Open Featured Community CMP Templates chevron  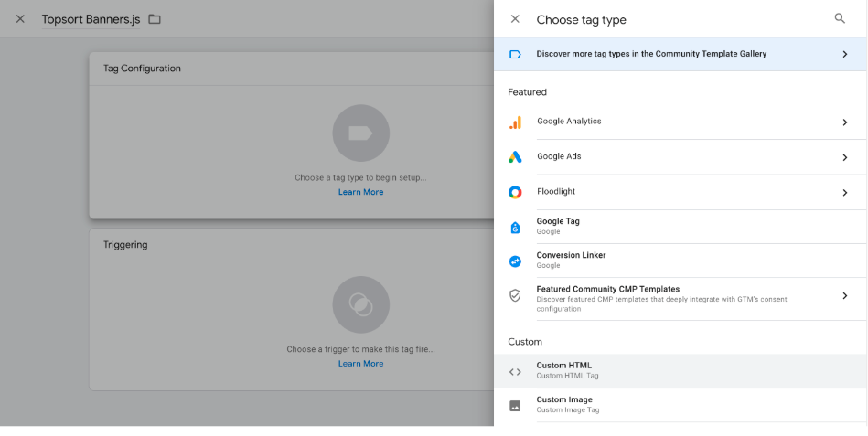coord(844,295)
